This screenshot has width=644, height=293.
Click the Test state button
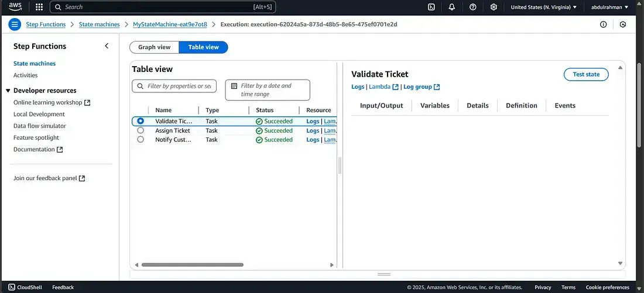point(586,74)
